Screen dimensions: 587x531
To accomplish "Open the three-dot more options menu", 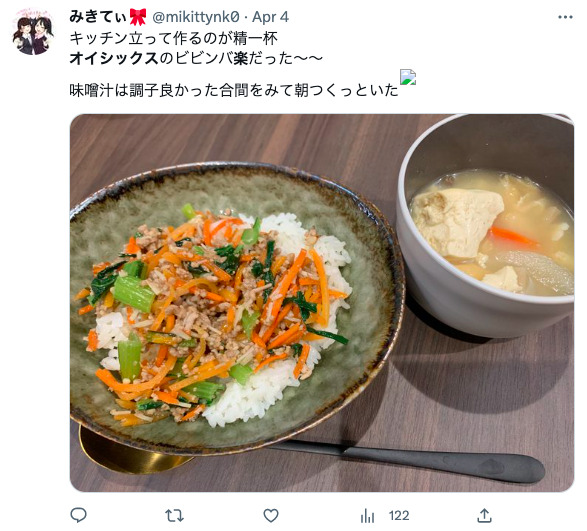I will pyautogui.click(x=565, y=17).
